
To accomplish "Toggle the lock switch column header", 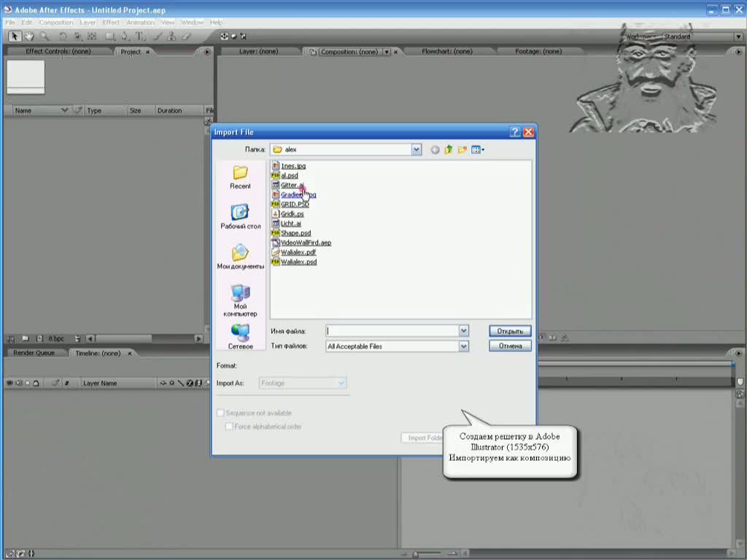I will coord(36,383).
